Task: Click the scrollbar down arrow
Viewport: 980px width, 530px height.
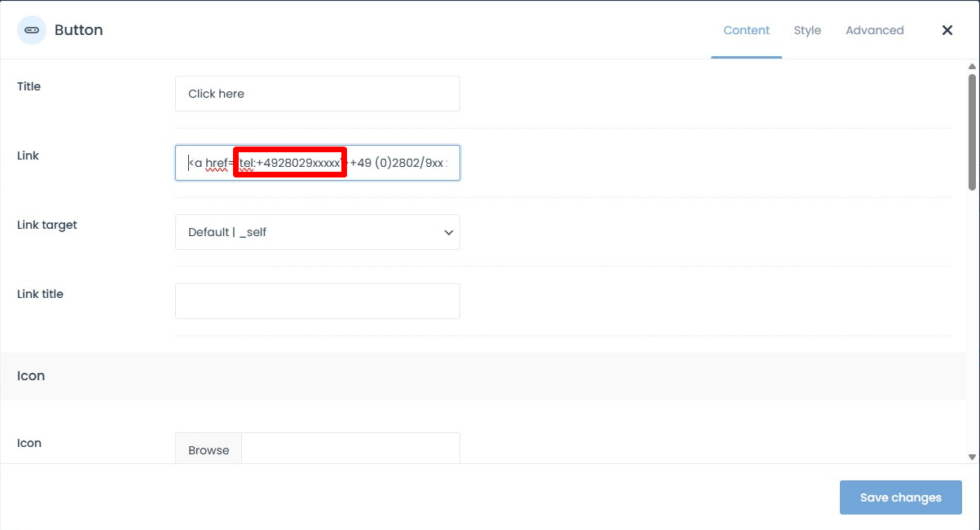Action: pos(972,457)
